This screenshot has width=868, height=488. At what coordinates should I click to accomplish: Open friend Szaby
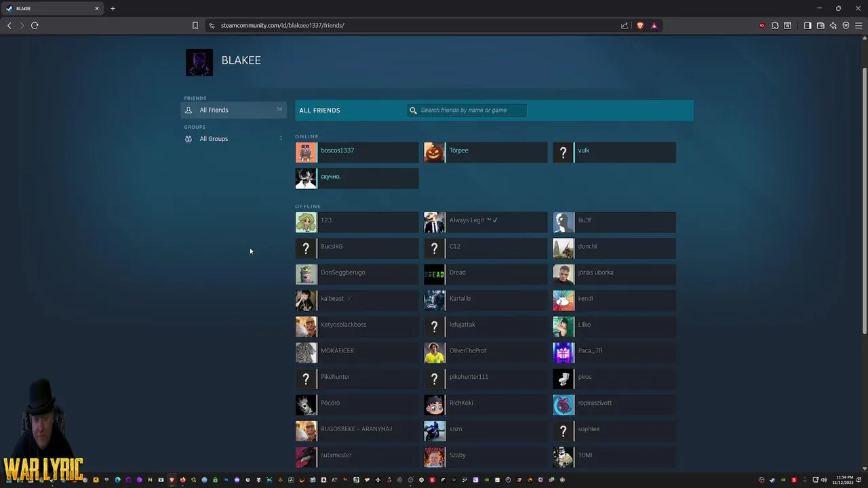click(x=486, y=457)
